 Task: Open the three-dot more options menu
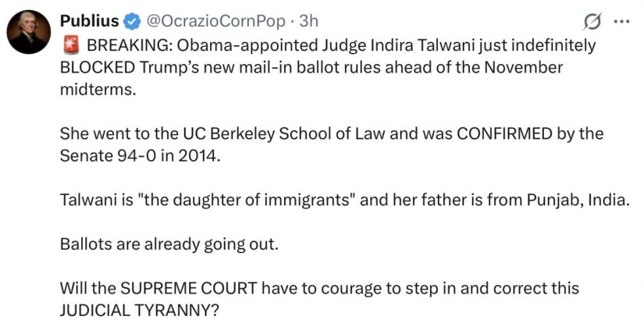pos(621,22)
